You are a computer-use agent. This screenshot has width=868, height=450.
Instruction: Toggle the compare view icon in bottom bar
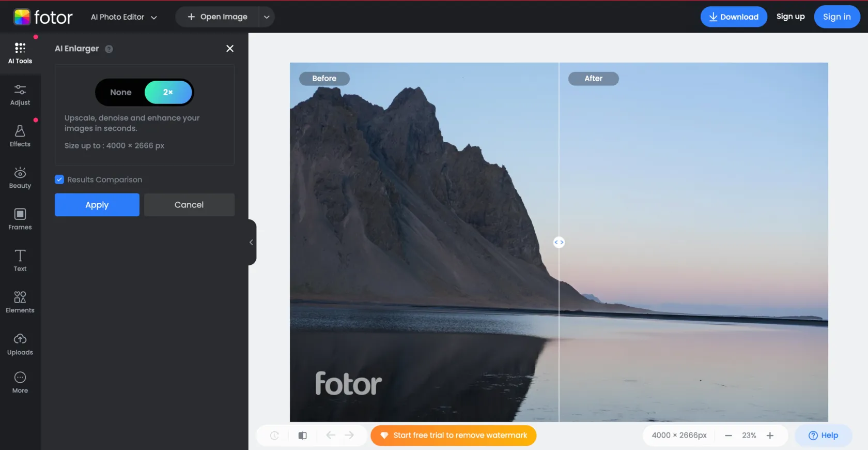(x=303, y=436)
